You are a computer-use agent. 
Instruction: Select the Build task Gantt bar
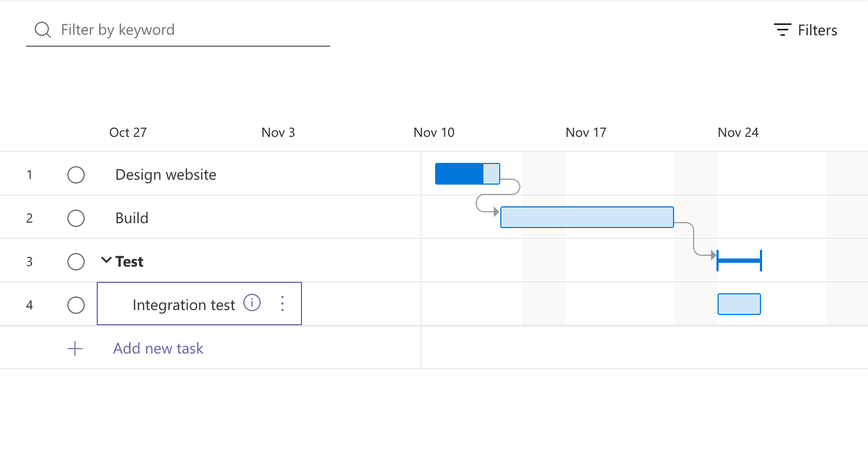pyautogui.click(x=587, y=217)
